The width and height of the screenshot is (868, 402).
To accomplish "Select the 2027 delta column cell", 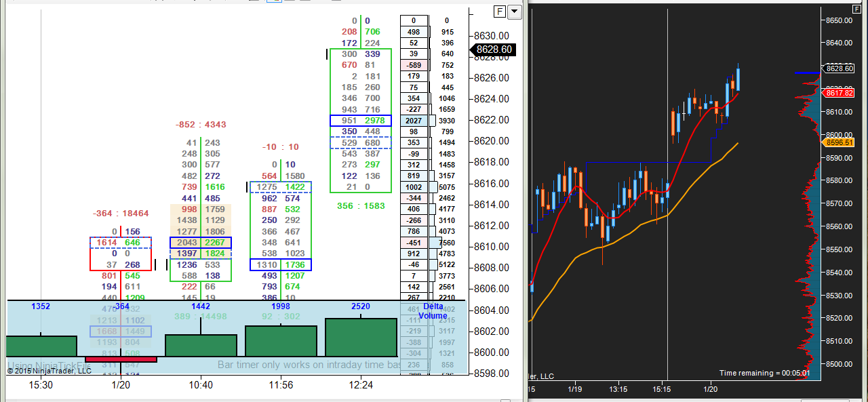I will tap(413, 121).
